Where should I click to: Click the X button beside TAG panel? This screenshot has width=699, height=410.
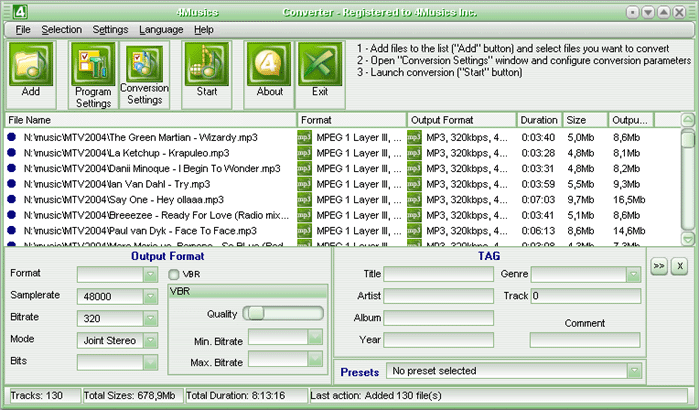point(678,266)
